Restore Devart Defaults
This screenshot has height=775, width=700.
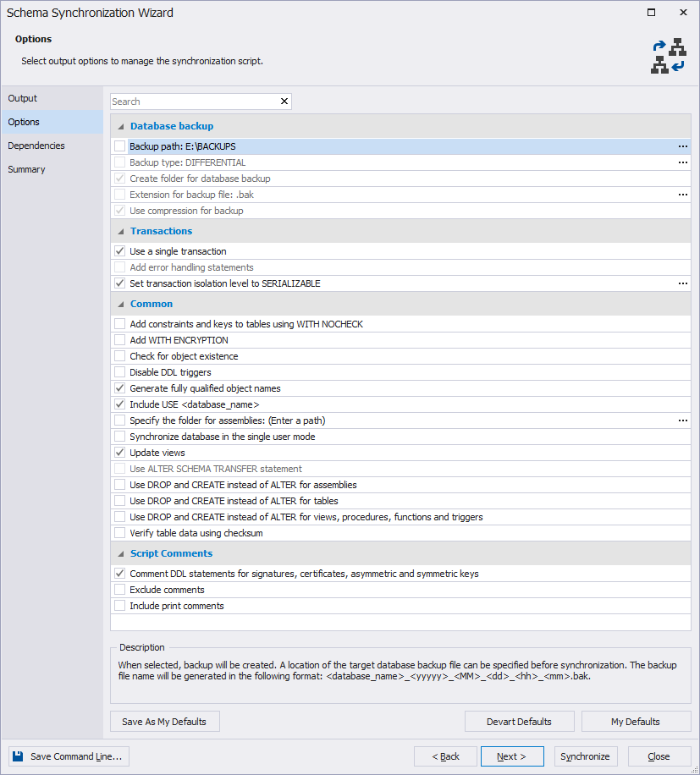click(x=519, y=722)
